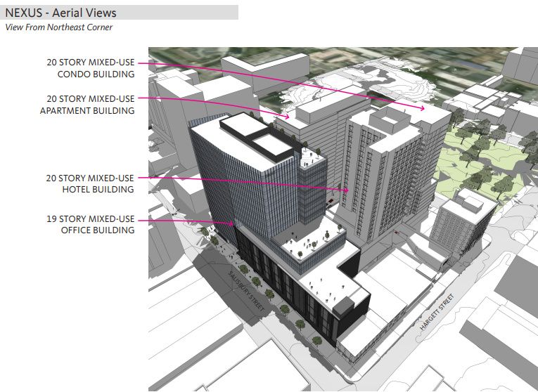Click the arrowhead pointing at the apartment building
This screenshot has width=538, height=392.
click(288, 117)
